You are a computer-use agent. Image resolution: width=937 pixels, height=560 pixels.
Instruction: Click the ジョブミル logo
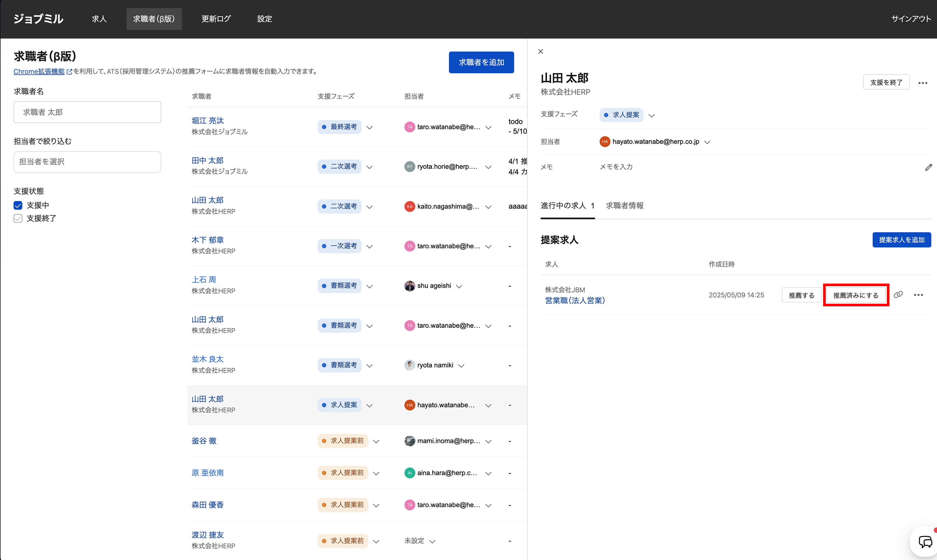point(38,19)
